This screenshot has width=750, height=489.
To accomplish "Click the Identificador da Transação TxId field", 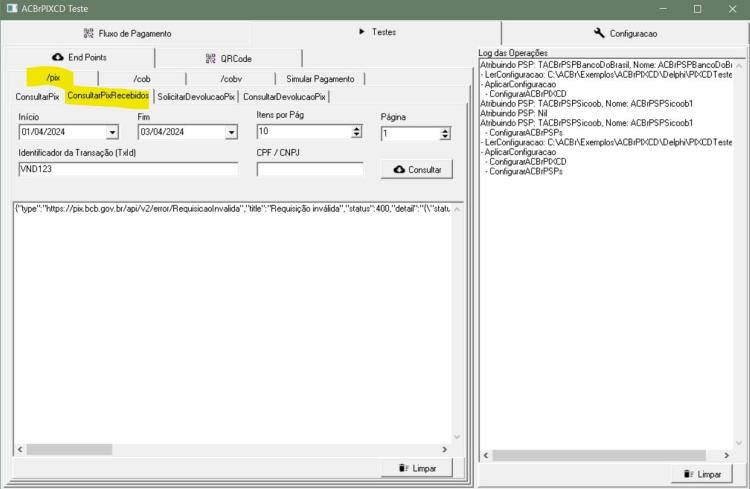I will [x=128, y=169].
